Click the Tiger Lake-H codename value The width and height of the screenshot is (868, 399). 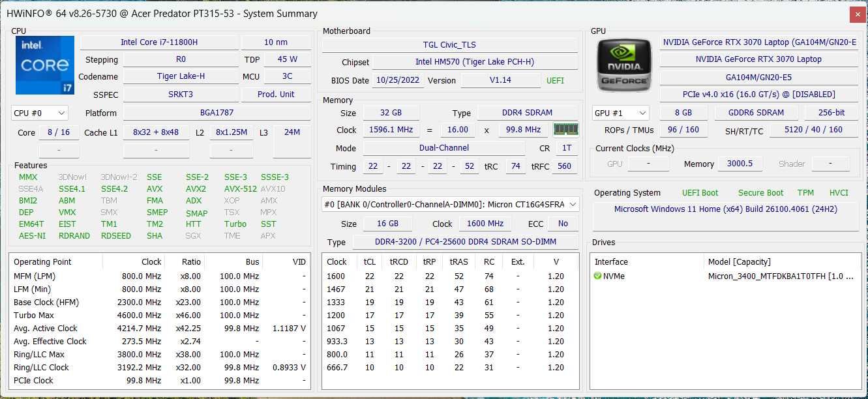click(x=181, y=76)
